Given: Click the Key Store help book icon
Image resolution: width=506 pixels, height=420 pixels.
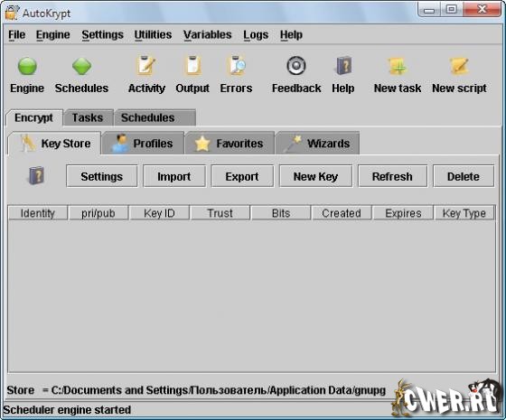Looking at the screenshot, I should click(36, 175).
